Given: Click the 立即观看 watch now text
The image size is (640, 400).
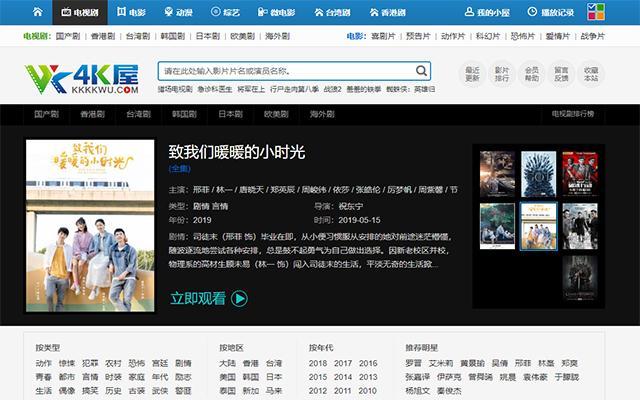Looking at the screenshot, I should point(198,298).
